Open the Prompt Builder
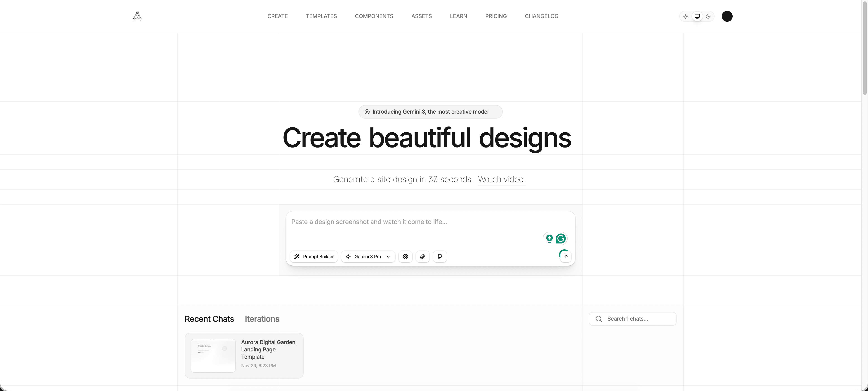The height and width of the screenshot is (391, 868). click(x=314, y=256)
